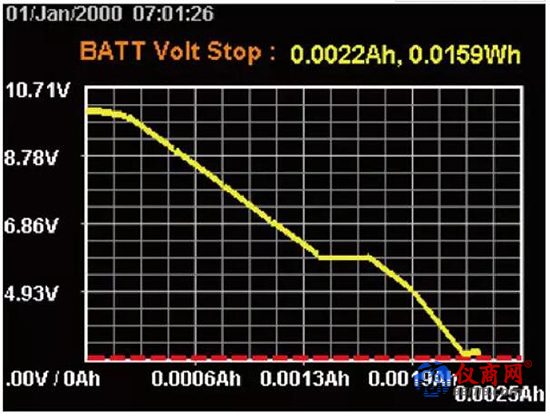The width and height of the screenshot is (550, 418).
Task: Click the 0.0025Ah axis label
Action: tap(499, 394)
